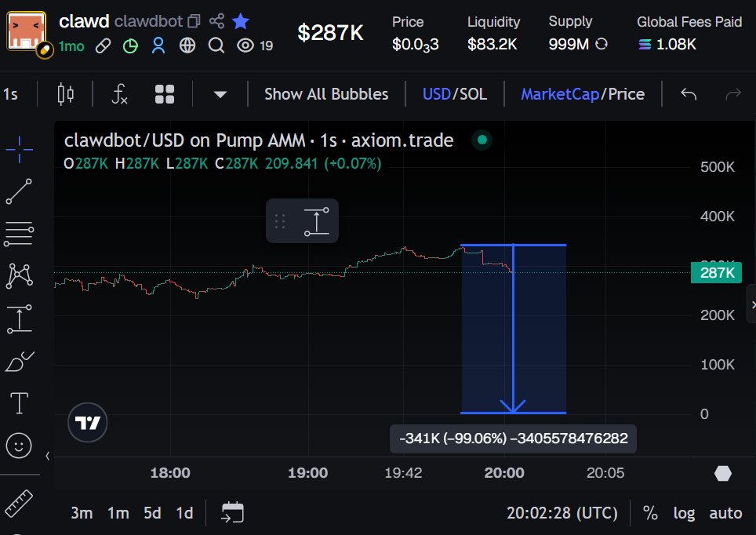Select the crosshair cursor tool
The image size is (756, 535).
[x=20, y=150]
